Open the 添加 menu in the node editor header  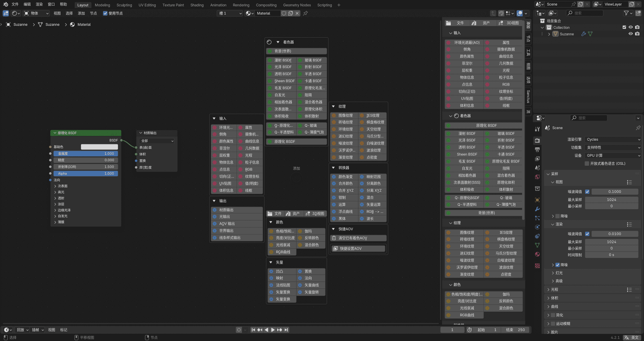pyautogui.click(x=81, y=13)
